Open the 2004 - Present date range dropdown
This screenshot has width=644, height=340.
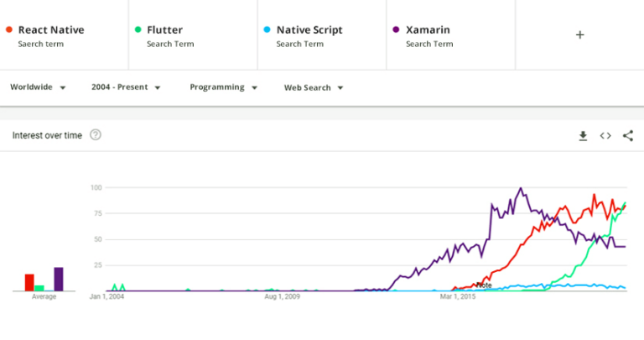(126, 87)
